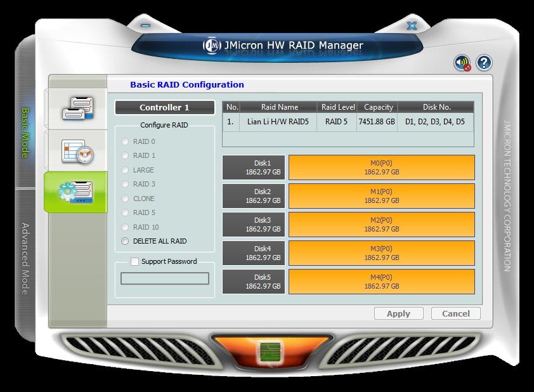Select the RAID 0 radio button

125,141
